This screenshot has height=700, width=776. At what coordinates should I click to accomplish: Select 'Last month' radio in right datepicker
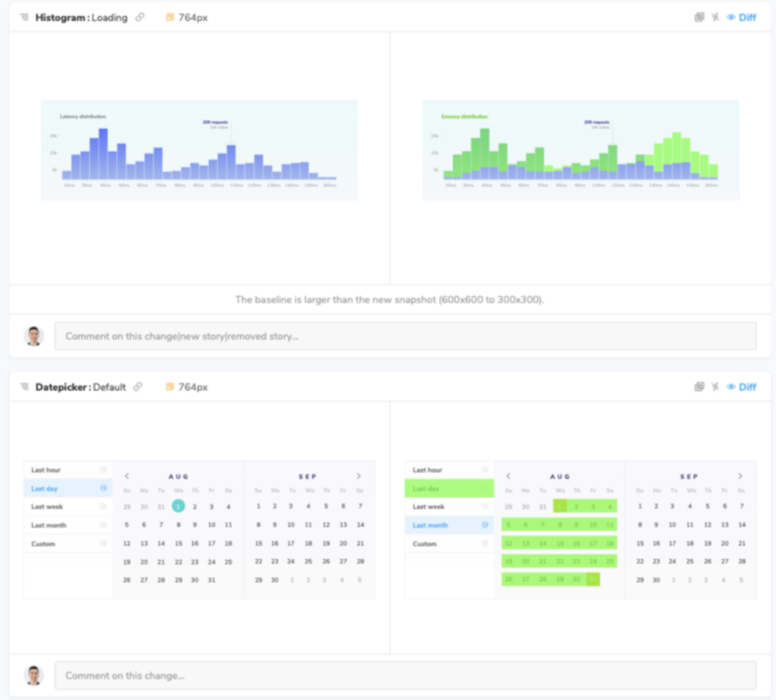pyautogui.click(x=485, y=524)
